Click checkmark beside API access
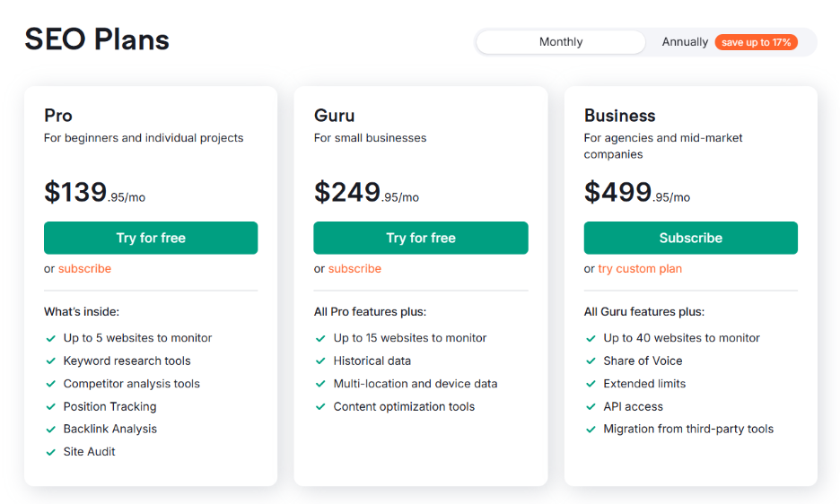The image size is (840, 504). tap(591, 407)
